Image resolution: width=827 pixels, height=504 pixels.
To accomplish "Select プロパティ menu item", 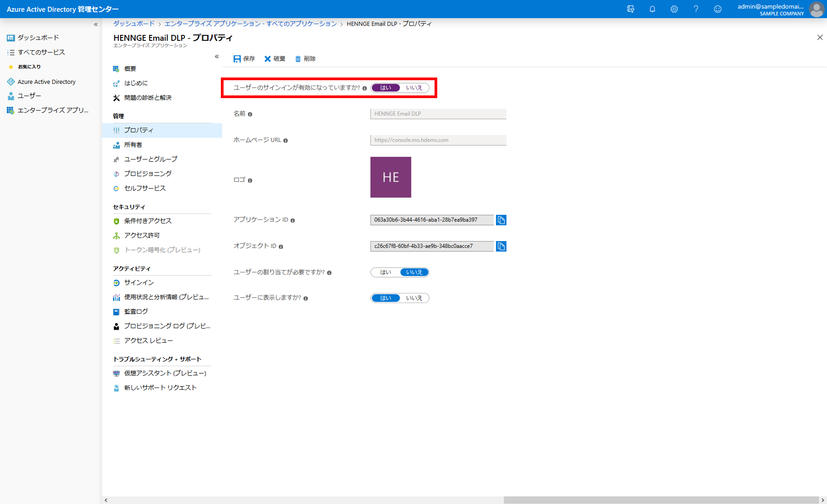I will (162, 130).
